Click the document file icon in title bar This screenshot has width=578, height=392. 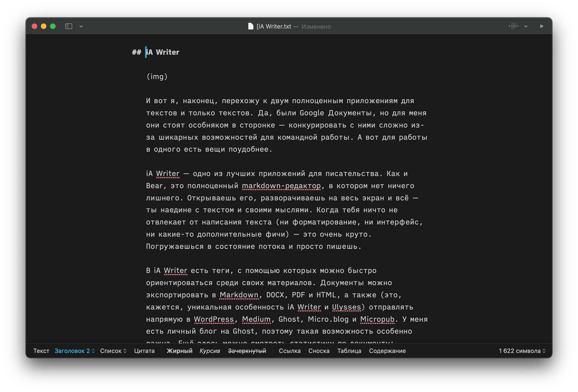click(x=251, y=26)
